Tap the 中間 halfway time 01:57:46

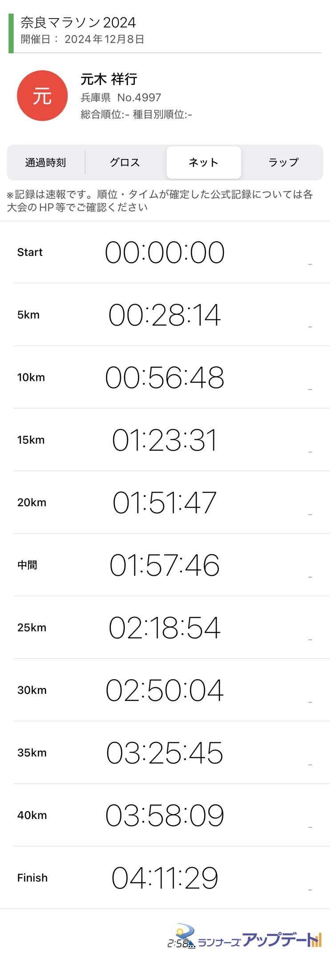pos(165,565)
